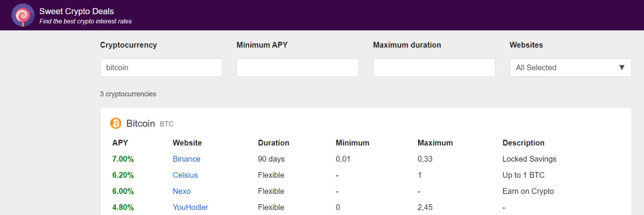Click the 0,33 maximum value

(x=425, y=159)
